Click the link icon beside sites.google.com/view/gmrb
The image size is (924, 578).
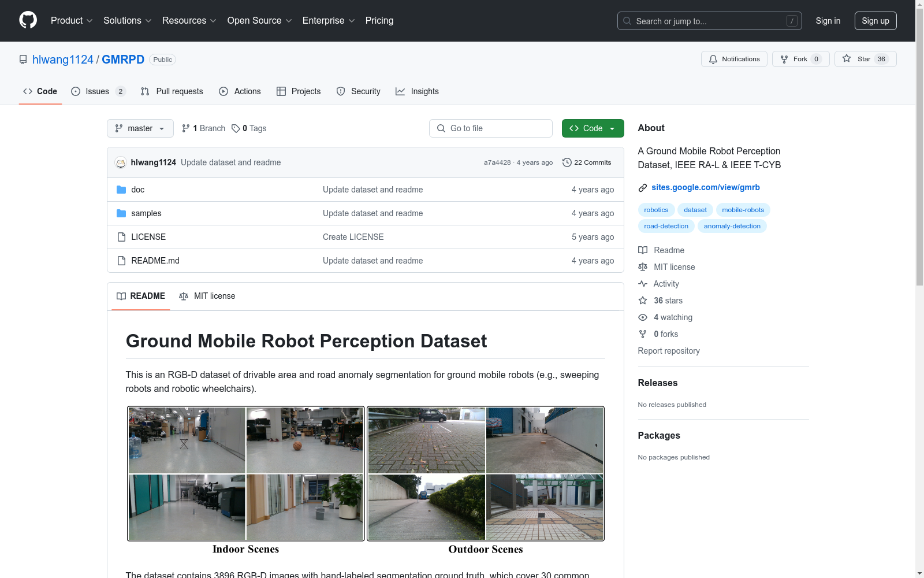[x=642, y=187]
